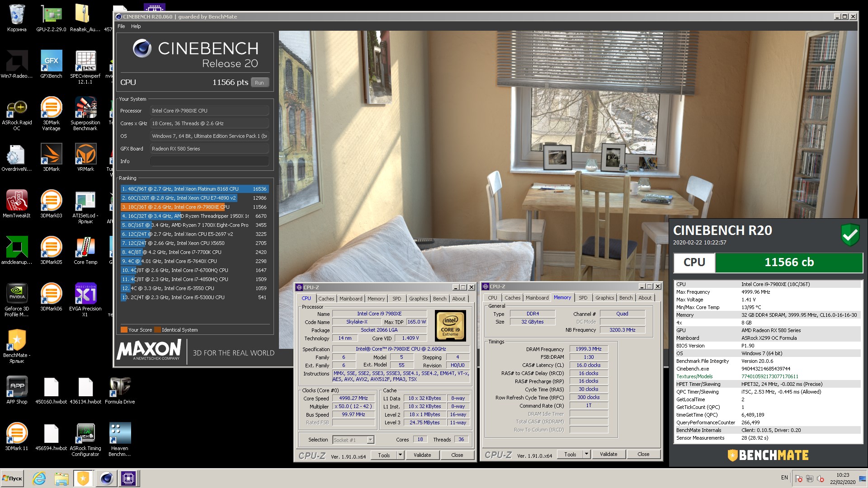This screenshot has width=868, height=488.
Task: Open Internet Explorer from taskbar
Action: [x=39, y=478]
